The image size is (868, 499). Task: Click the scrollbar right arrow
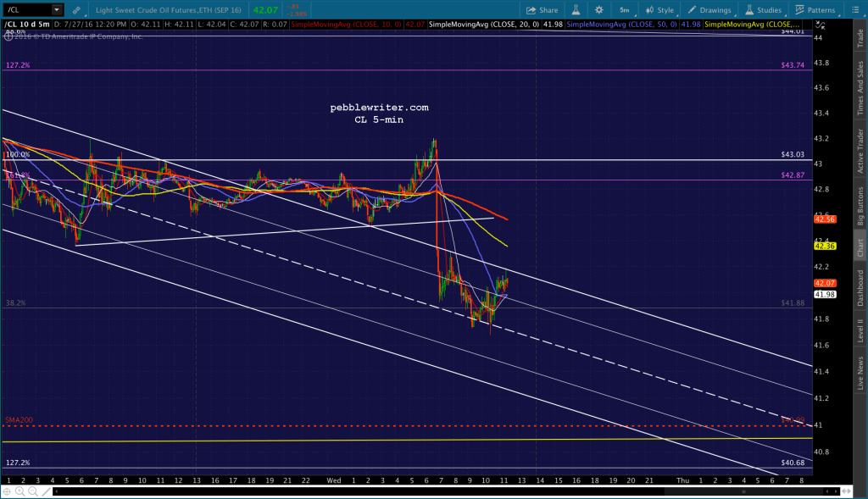point(836,491)
